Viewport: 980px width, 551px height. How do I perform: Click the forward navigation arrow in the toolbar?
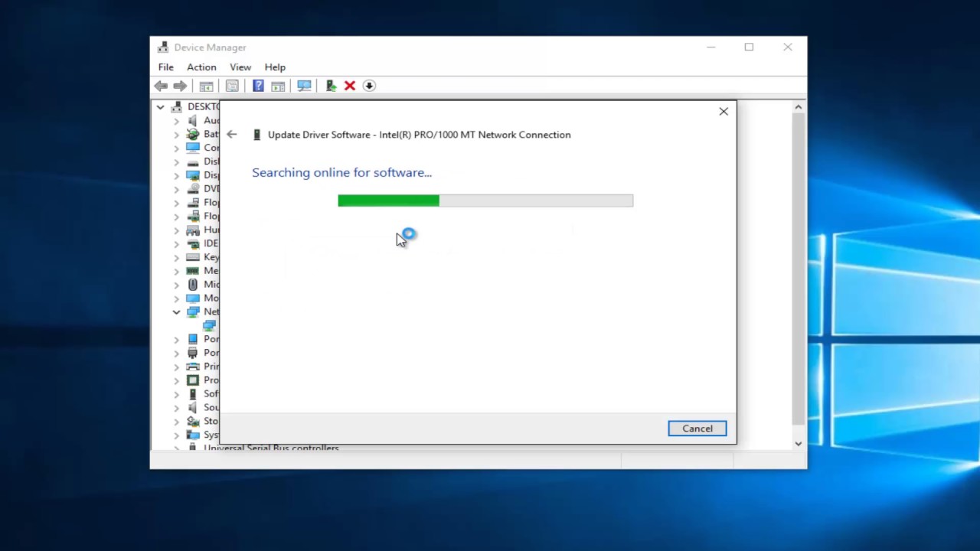point(180,85)
